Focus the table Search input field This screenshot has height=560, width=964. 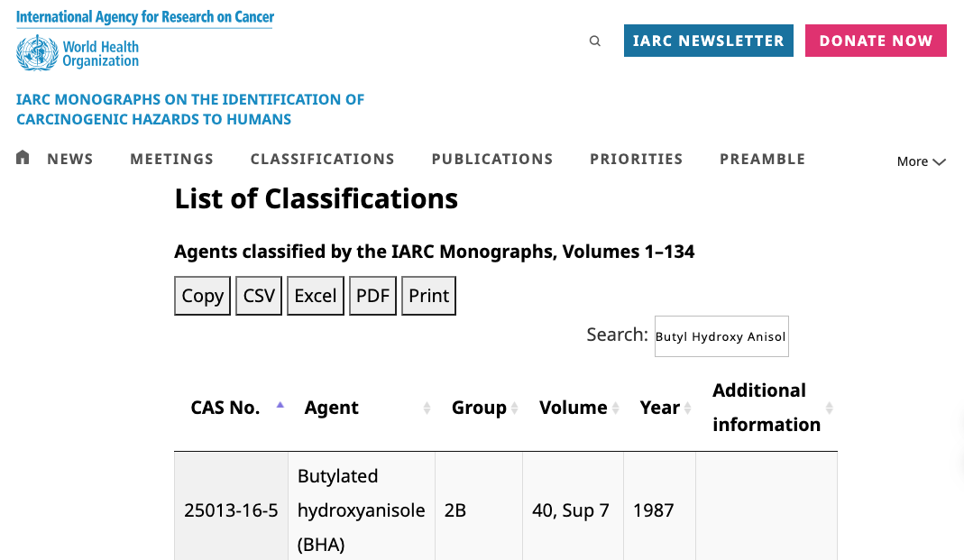pyautogui.click(x=721, y=336)
